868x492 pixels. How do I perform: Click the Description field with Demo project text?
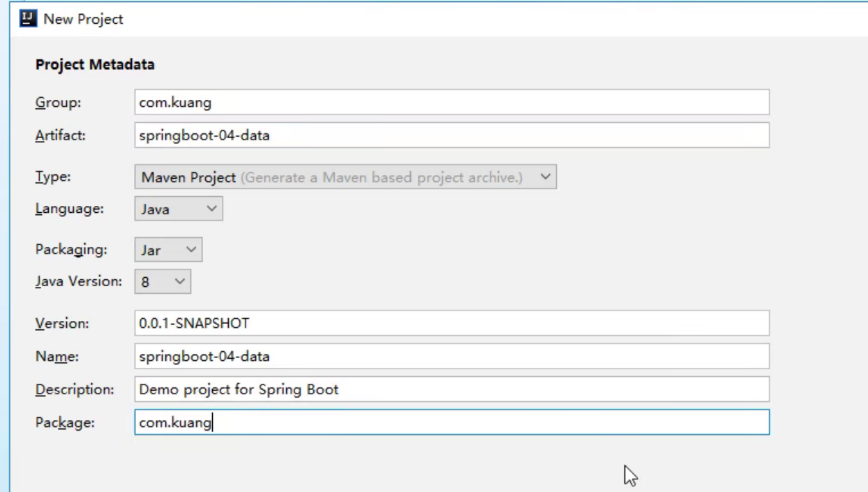tap(451, 389)
